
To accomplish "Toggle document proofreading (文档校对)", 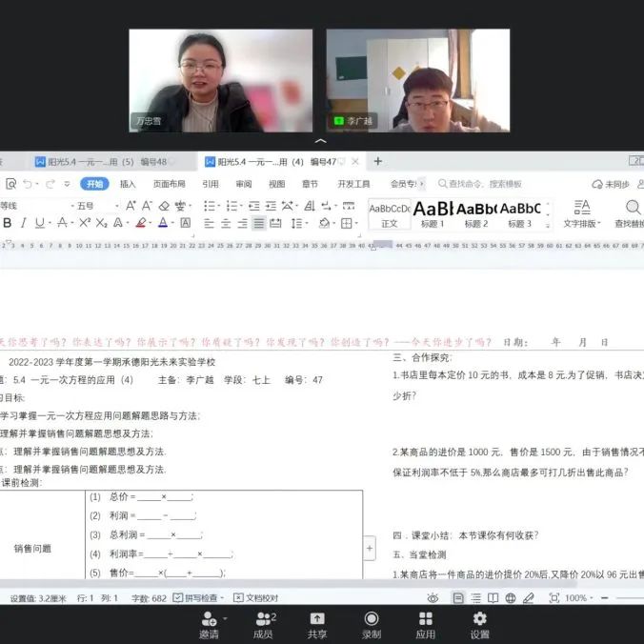I will [254, 598].
